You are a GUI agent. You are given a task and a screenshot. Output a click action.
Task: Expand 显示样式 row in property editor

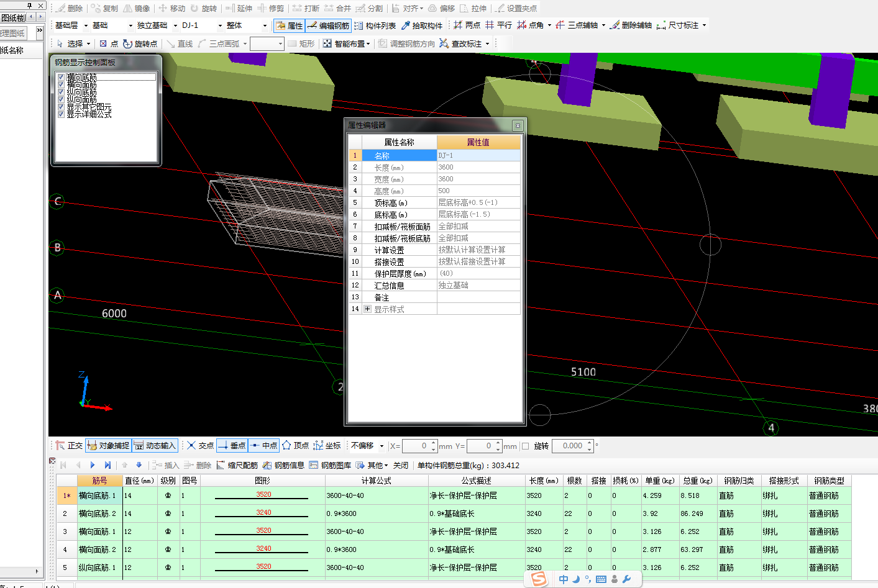point(368,309)
